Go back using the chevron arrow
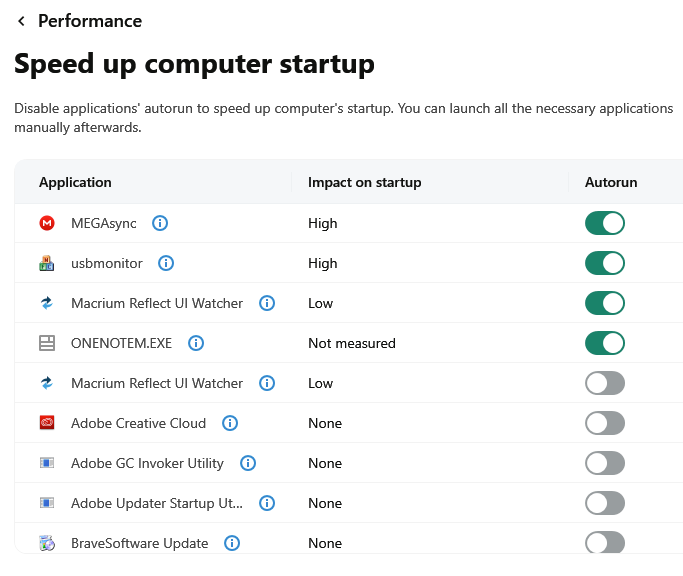This screenshot has width=683, height=576. pos(21,21)
